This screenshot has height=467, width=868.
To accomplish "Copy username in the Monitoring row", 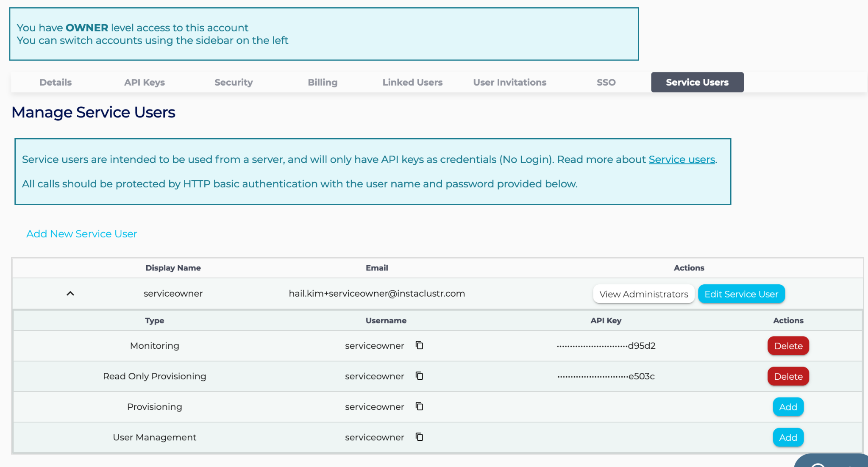I will pyautogui.click(x=419, y=345).
